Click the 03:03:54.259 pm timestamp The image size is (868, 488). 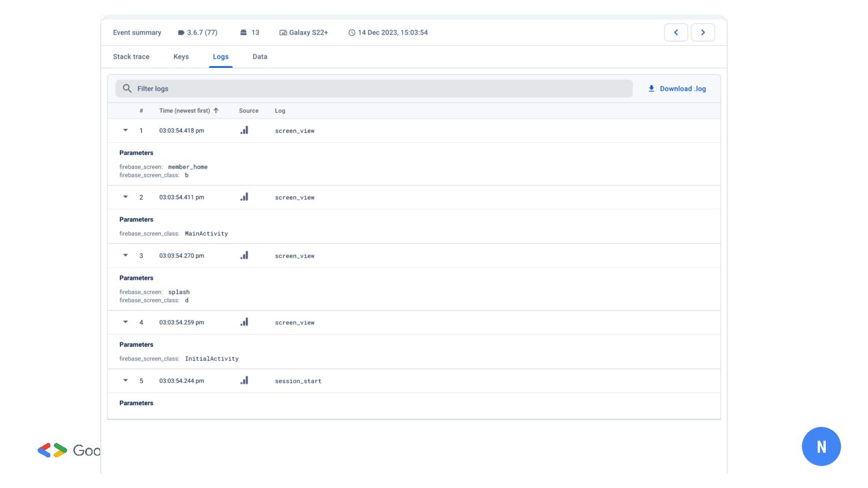[x=182, y=322]
